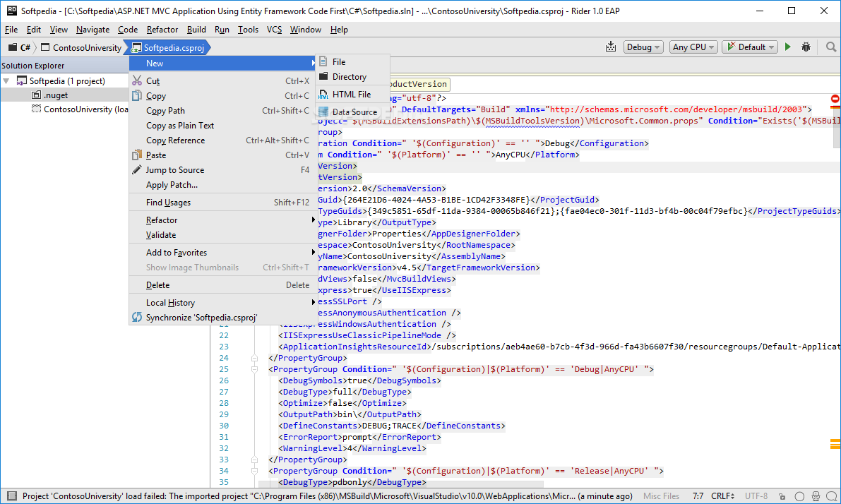This screenshot has width=841, height=504.
Task: Click the Softpedia.csproj breadcrumb tab
Action: [x=168, y=47]
